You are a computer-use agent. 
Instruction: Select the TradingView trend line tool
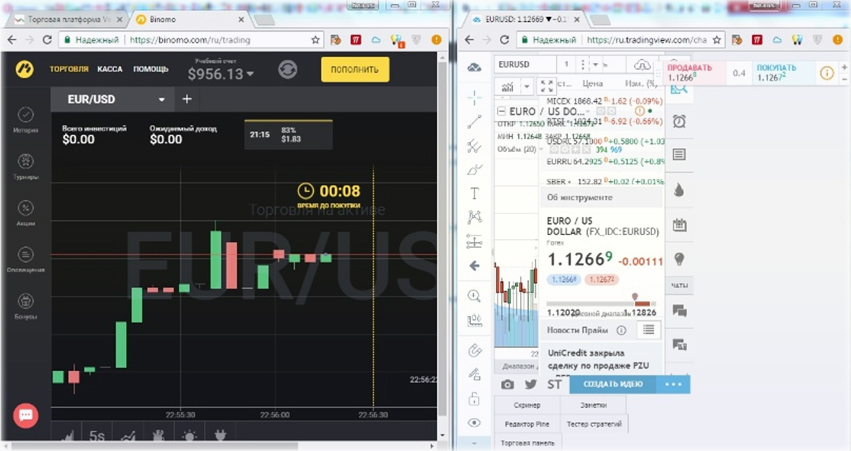[474, 122]
